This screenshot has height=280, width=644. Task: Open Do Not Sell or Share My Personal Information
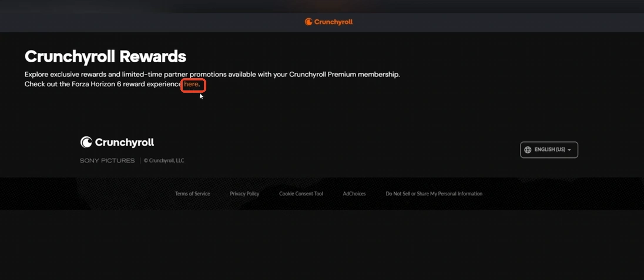[434, 194]
